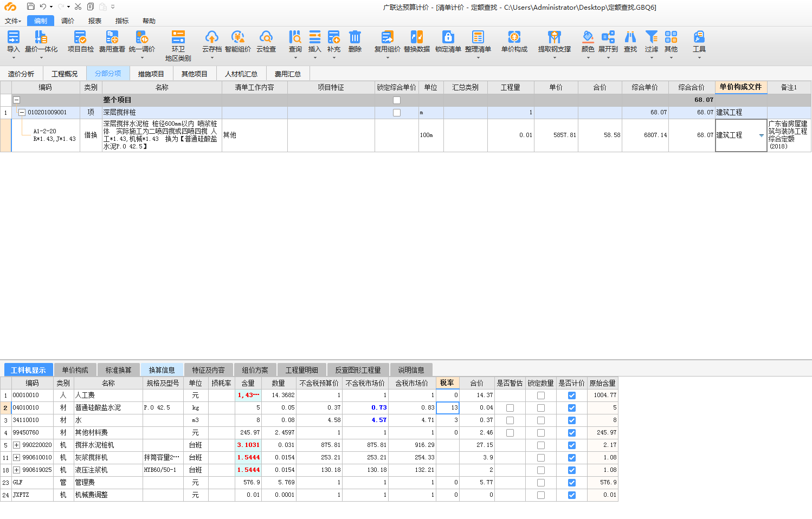
Task: Open 费用查看 fee viewer
Action: pos(112,37)
